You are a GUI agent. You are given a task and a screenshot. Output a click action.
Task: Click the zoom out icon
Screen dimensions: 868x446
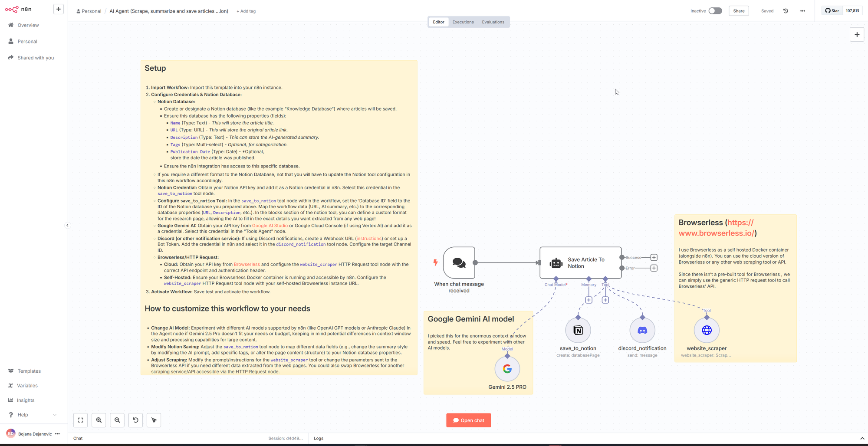click(117, 420)
